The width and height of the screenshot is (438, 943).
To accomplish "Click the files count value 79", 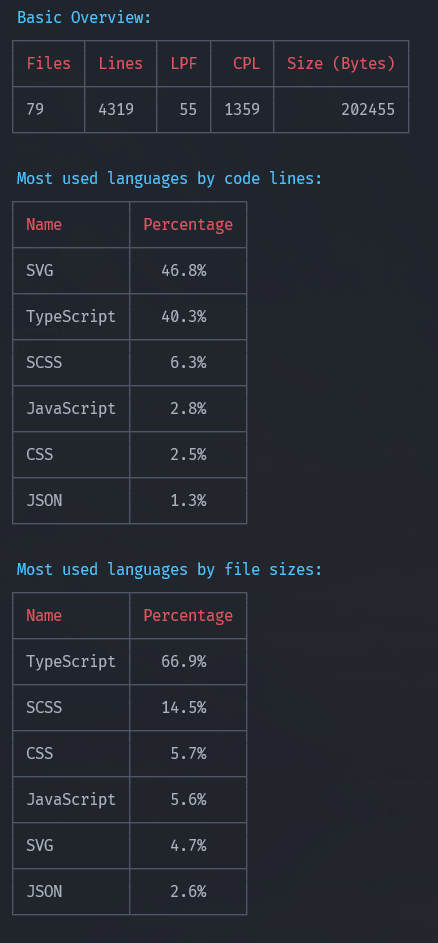I will [35, 109].
